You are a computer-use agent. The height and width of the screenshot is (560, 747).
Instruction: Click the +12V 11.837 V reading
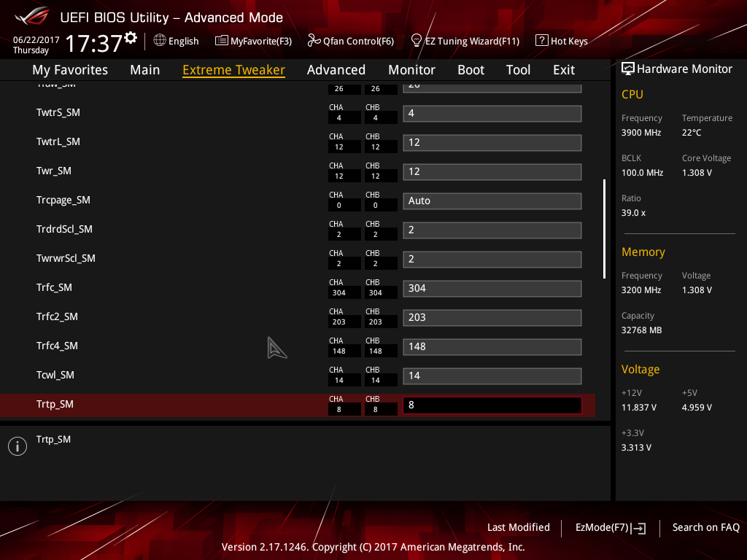pos(639,408)
